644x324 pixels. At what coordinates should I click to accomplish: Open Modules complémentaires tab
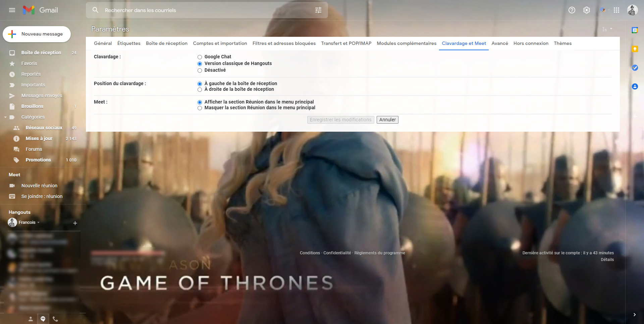[407, 44]
